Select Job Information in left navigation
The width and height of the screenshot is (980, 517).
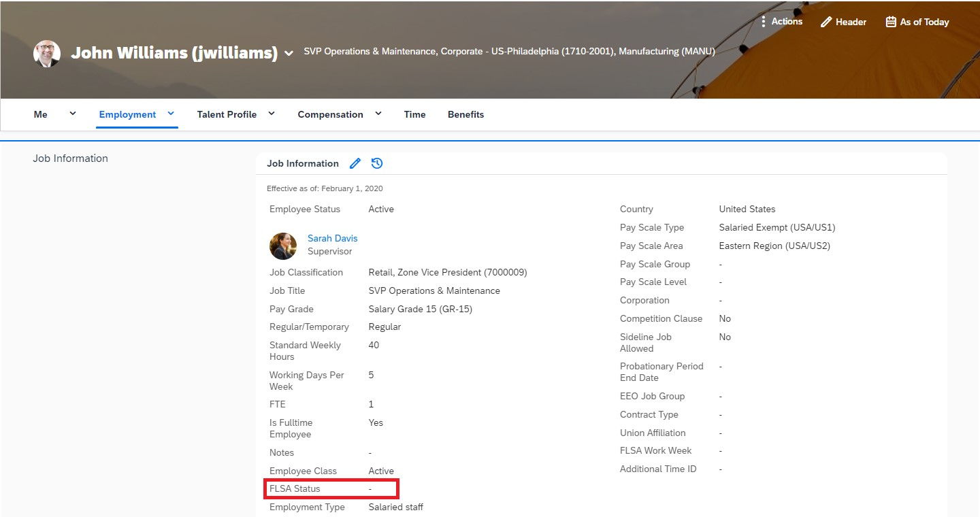pyautogui.click(x=70, y=159)
